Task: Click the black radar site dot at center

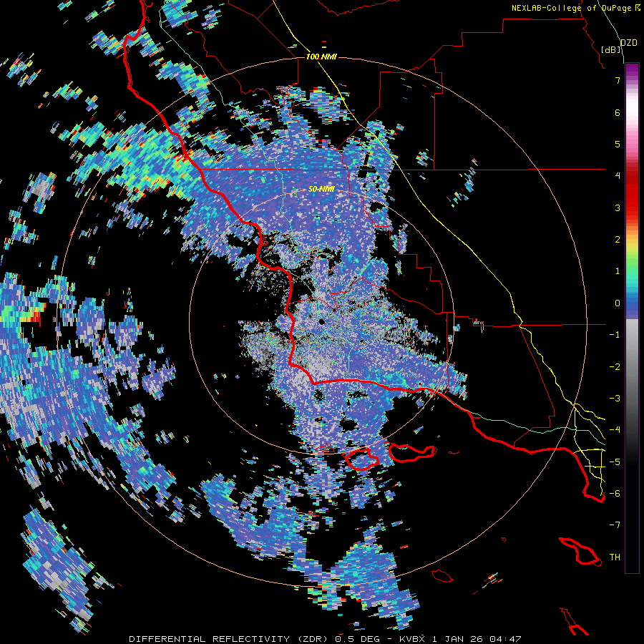Action: pyautogui.click(x=321, y=321)
